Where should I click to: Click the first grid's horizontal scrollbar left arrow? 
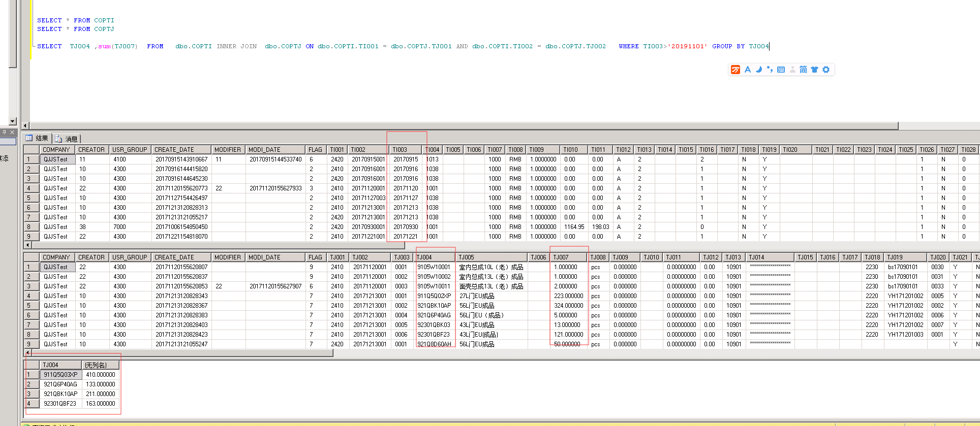click(27, 245)
